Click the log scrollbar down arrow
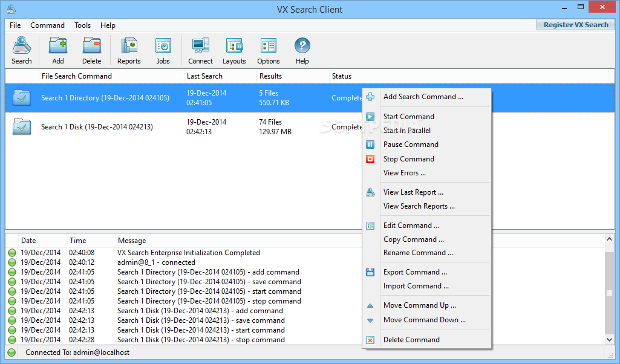The height and width of the screenshot is (364, 620). pyautogui.click(x=609, y=339)
